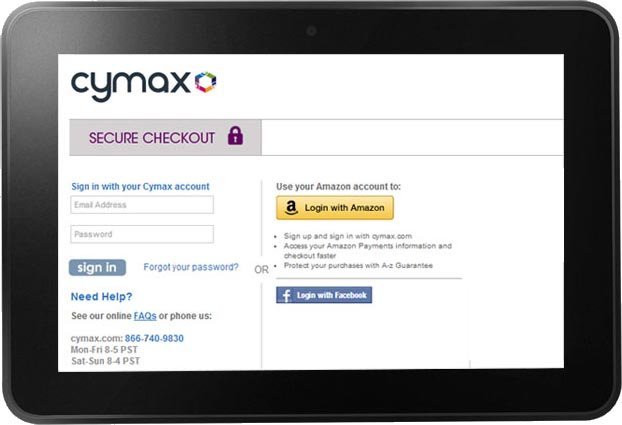Screen dimensions: 622x425
Task: Click the Facebook 'f' logo icon
Action: 286,295
